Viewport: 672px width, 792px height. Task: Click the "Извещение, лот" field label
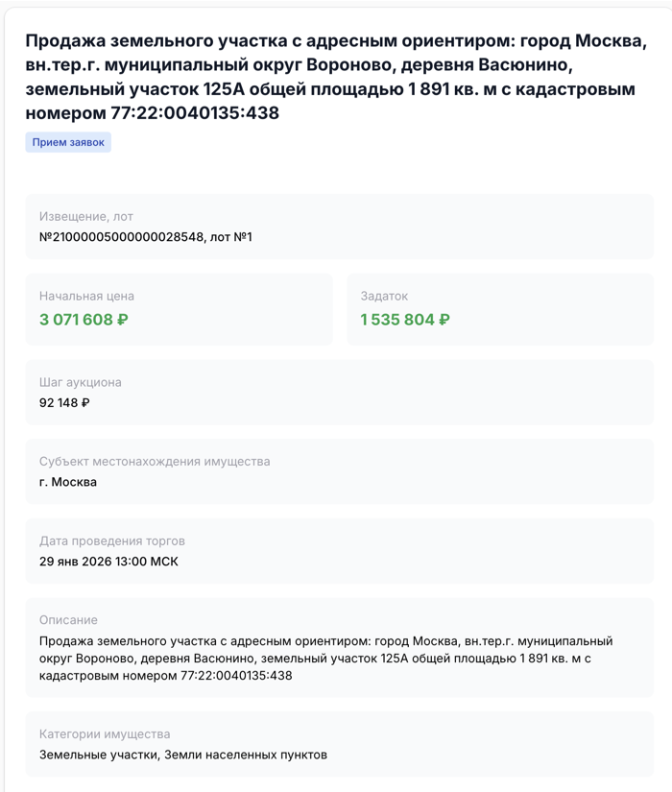(85, 217)
